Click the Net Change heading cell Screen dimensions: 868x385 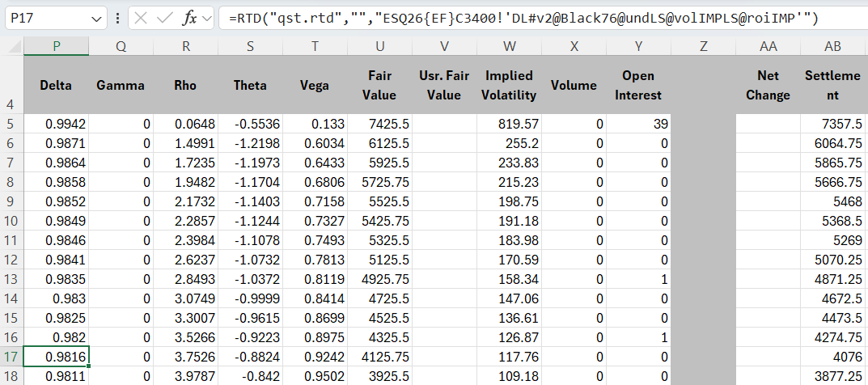[768, 85]
